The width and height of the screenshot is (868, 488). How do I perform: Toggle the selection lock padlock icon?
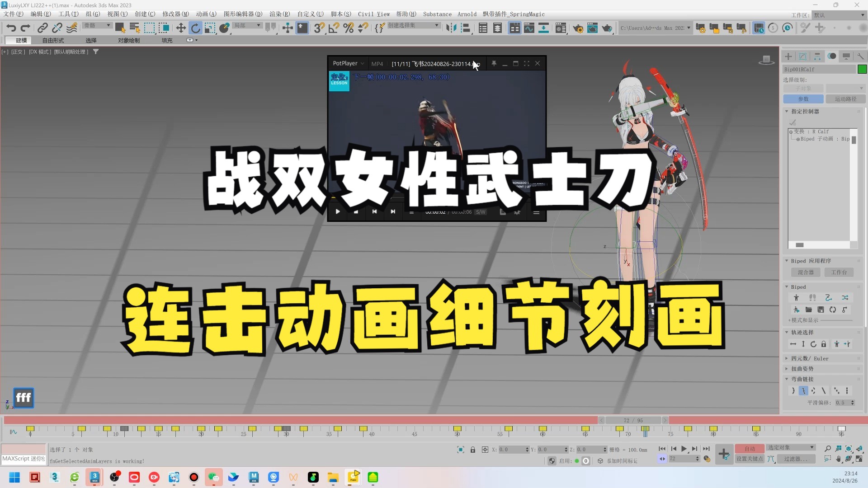(473, 450)
